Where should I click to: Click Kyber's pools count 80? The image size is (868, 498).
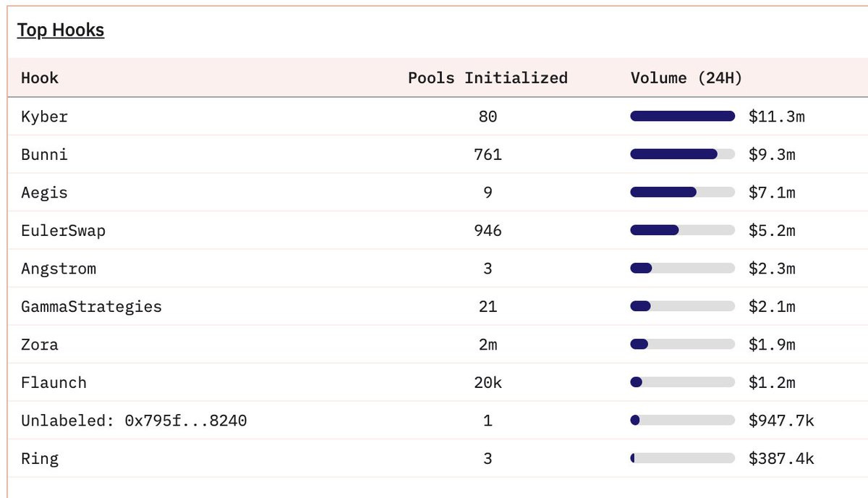(x=488, y=117)
